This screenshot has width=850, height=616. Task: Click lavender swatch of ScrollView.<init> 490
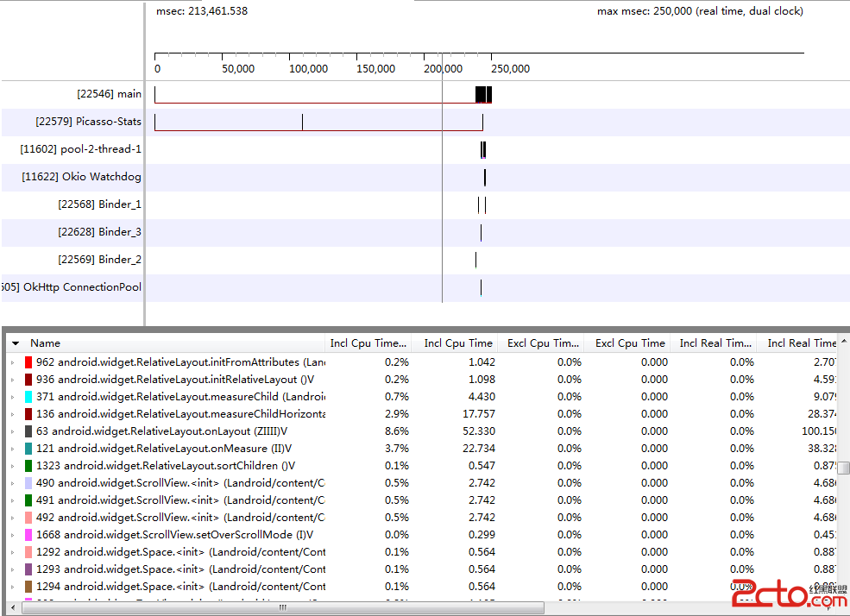[28, 483]
